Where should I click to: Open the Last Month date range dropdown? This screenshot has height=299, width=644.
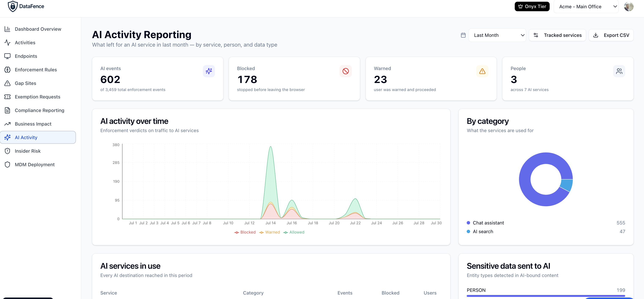point(497,35)
